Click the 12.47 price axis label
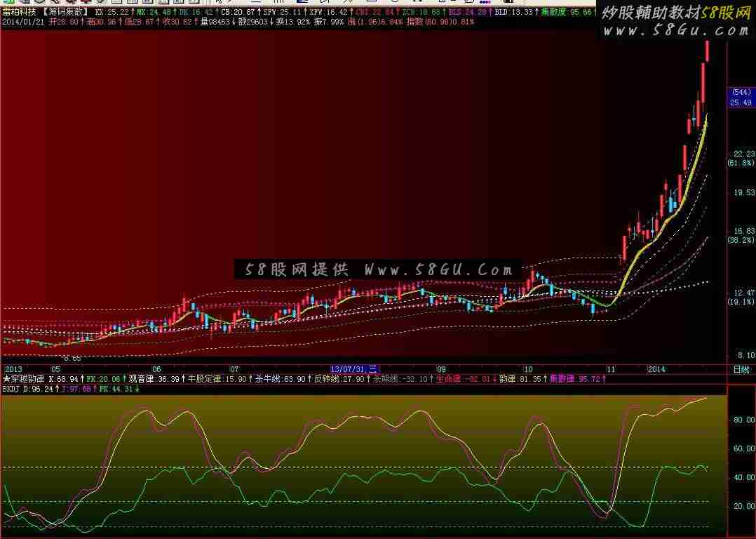Viewport: 756px width, 539px height. (x=744, y=293)
